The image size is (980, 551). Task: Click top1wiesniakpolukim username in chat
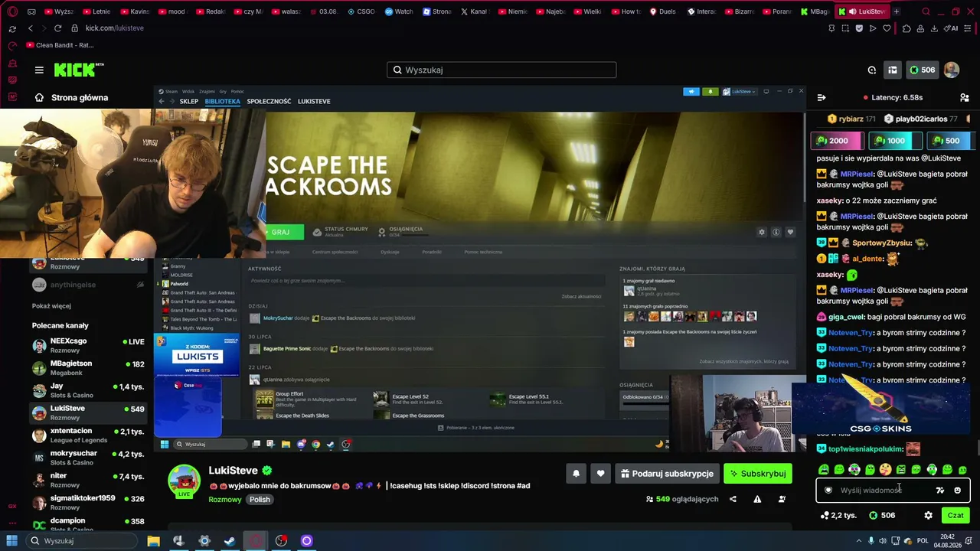(x=865, y=449)
